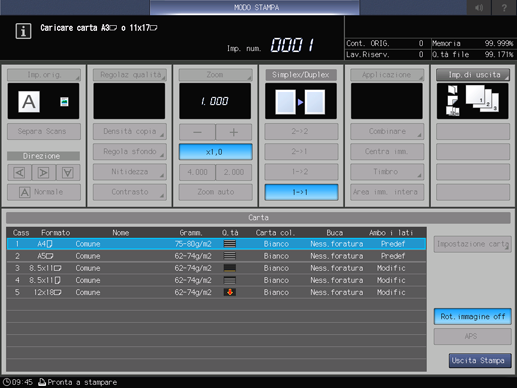Select the 4.000 zoom preset
Viewport: 517px width, 388px height.
(x=197, y=172)
